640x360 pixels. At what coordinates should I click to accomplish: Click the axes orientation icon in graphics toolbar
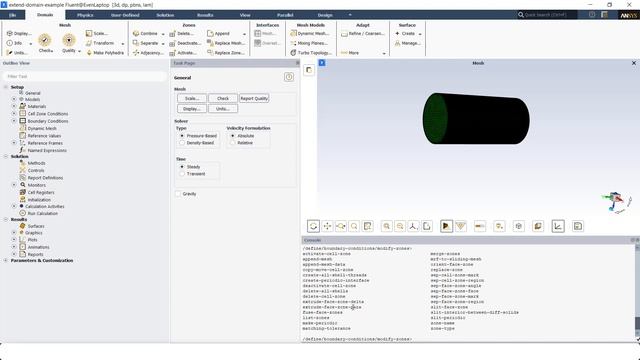pos(413,226)
